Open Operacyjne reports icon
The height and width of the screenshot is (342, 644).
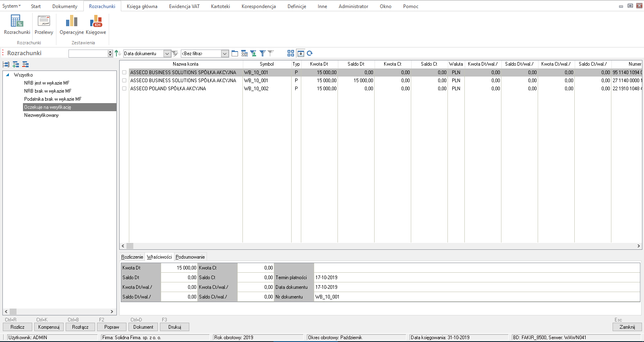tap(72, 25)
